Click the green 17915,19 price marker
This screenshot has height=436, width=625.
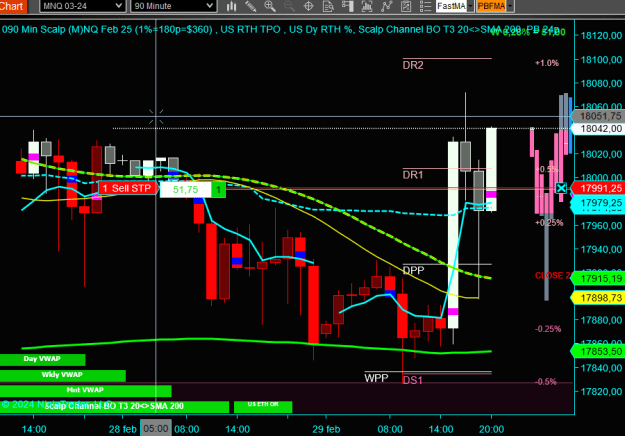(598, 279)
